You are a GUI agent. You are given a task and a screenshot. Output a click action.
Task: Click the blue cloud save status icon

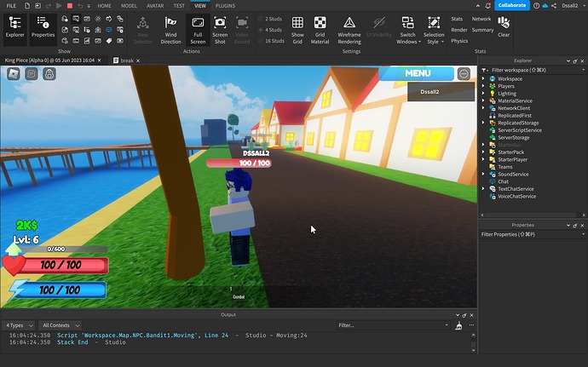[545, 6]
